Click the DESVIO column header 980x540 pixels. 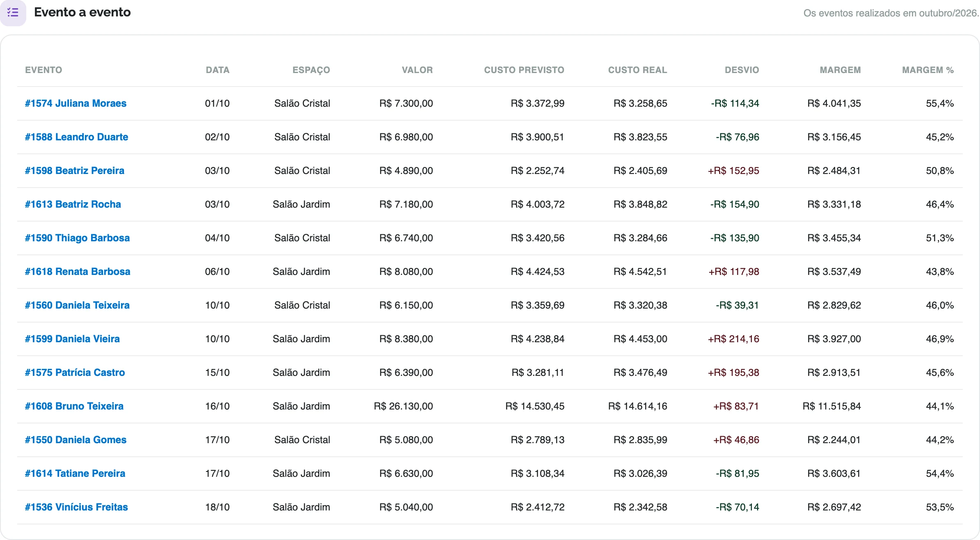[742, 70]
